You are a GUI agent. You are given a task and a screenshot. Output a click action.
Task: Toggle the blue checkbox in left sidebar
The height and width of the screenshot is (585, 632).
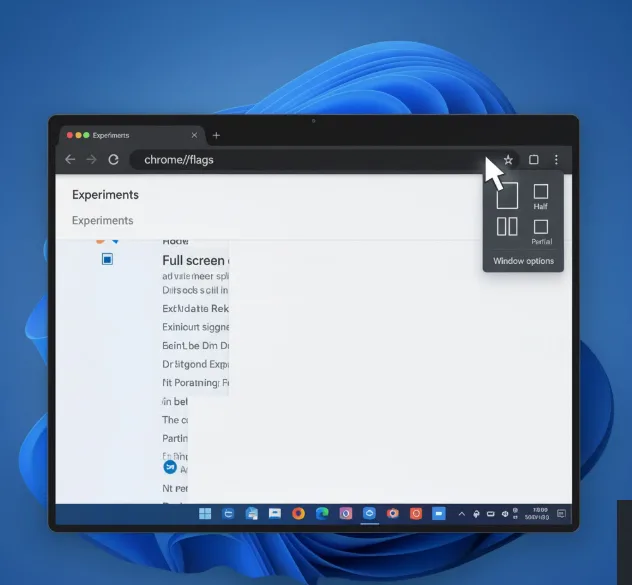pos(107,259)
